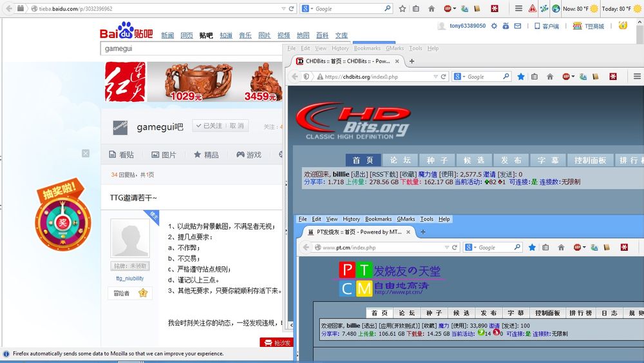Click red asterisk extension icon in PT发烧友 window
Image resolution: width=644 pixels, height=363 pixels.
tap(624, 247)
